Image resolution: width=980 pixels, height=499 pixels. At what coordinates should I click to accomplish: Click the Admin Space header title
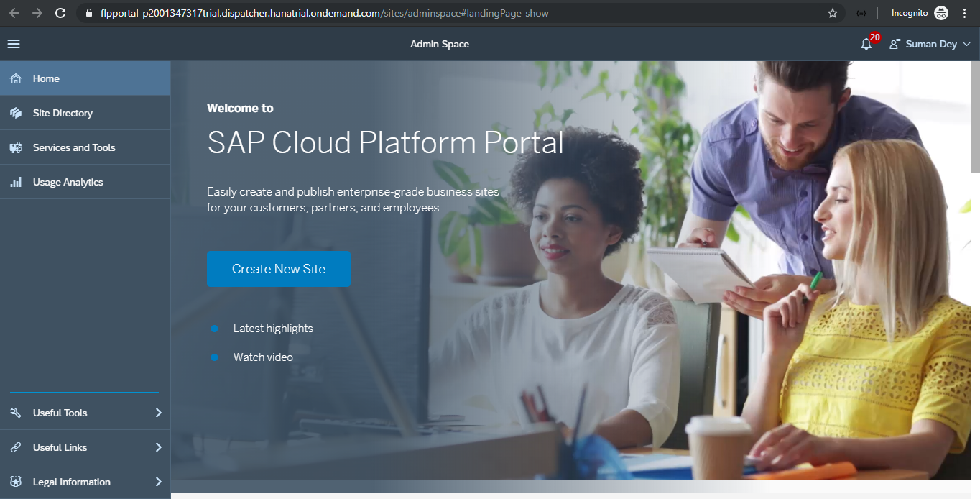click(440, 44)
